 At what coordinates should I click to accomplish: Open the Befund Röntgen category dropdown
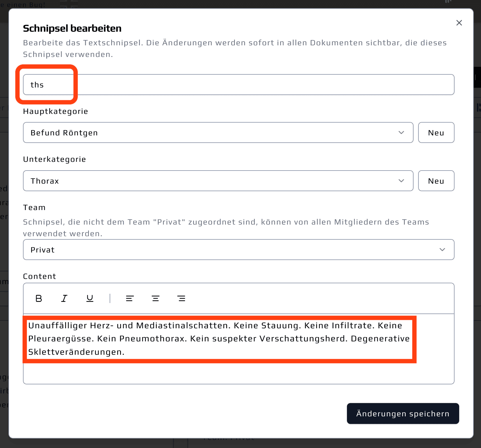(218, 132)
